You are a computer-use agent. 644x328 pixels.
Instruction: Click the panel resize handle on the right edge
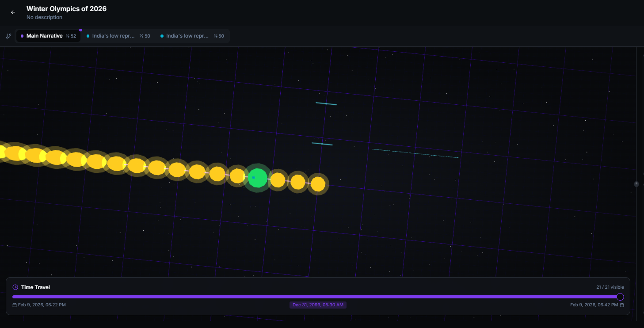point(636,184)
